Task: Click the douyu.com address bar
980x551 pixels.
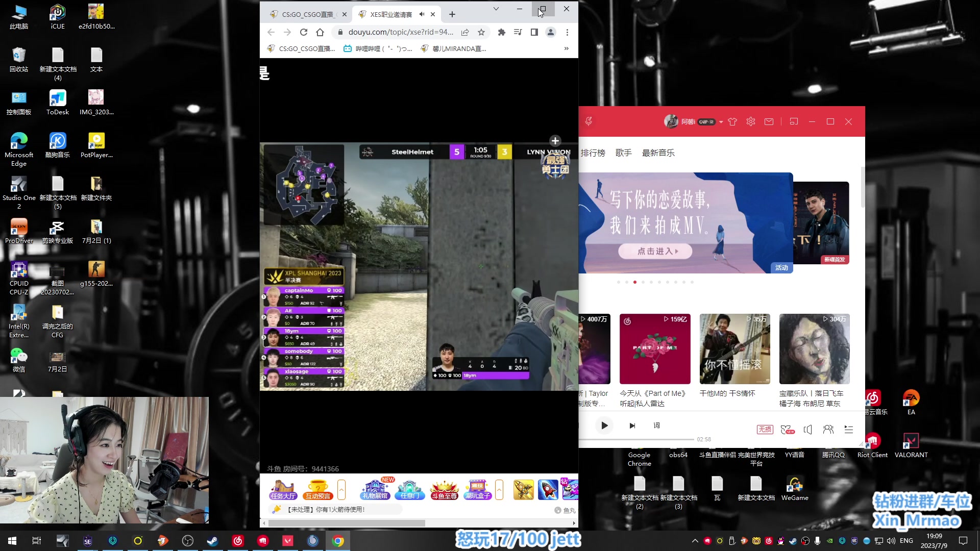Action: point(400,32)
